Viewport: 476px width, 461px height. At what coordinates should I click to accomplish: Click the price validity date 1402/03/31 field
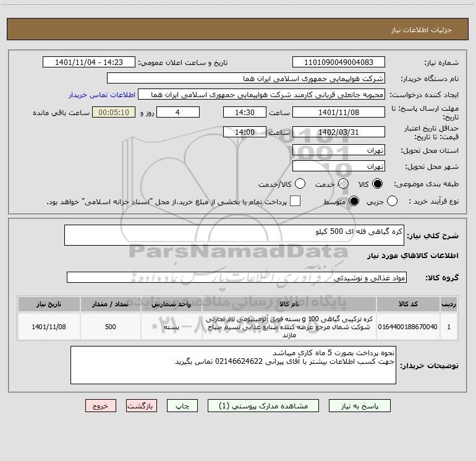[x=339, y=132]
